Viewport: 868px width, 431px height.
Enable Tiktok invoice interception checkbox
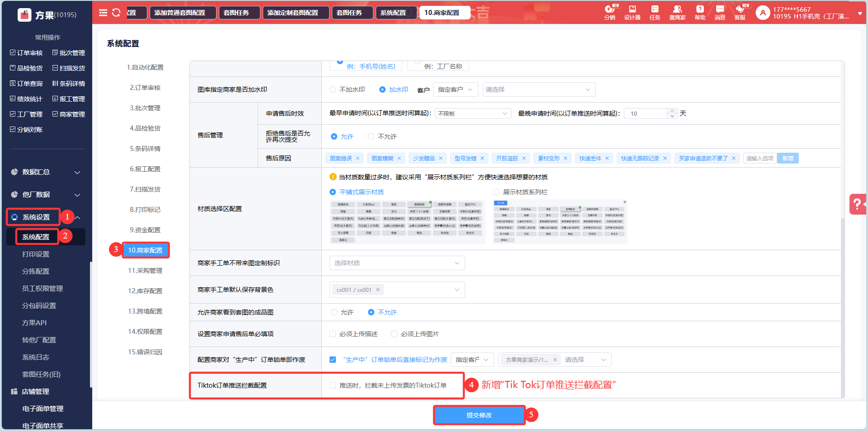coord(333,385)
